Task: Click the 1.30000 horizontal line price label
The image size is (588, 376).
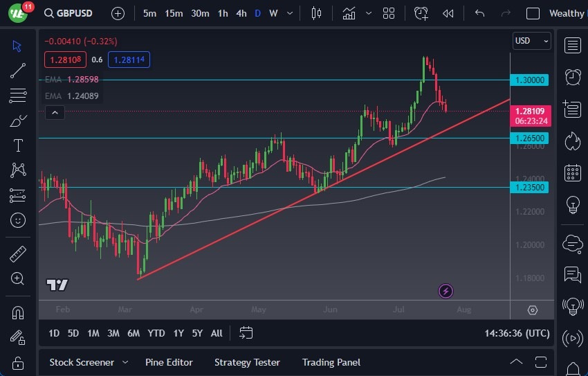Action: [x=529, y=80]
